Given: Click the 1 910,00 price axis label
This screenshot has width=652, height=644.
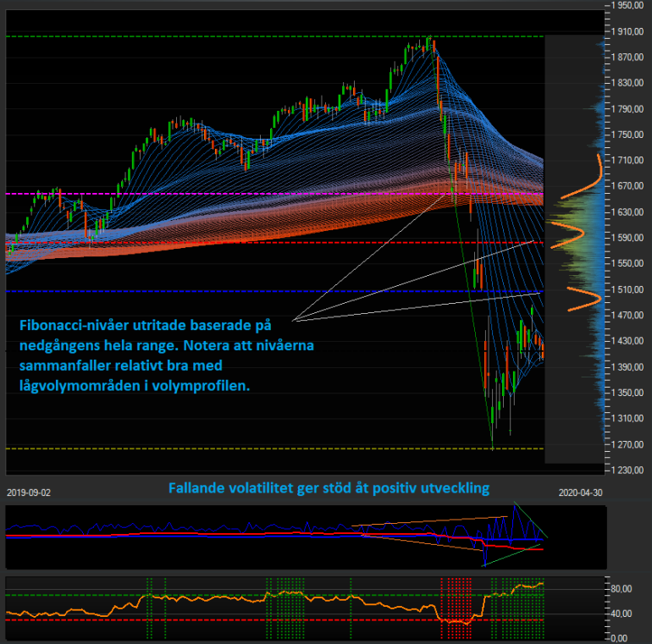Looking at the screenshot, I should [627, 31].
